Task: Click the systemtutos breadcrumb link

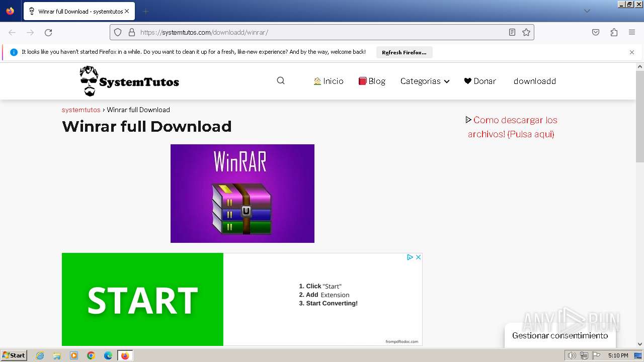Action: tap(81, 110)
